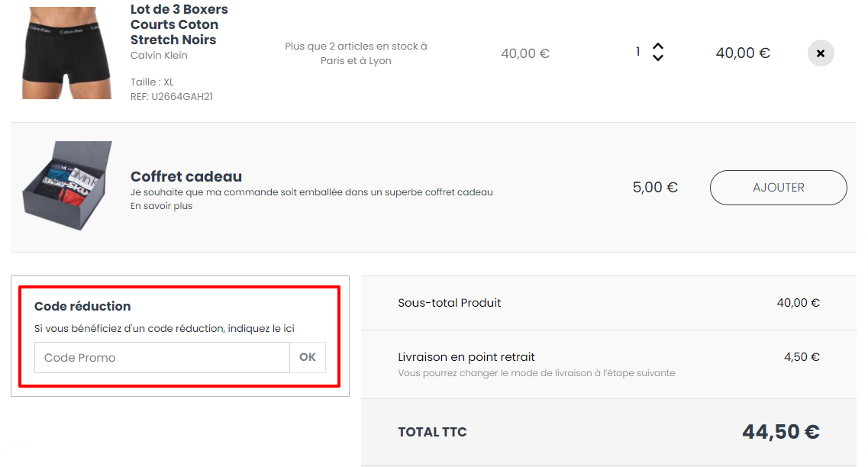Open Lot de 3 Boxers product title
Viewport: 868px width, 467px height.
pyautogui.click(x=179, y=24)
